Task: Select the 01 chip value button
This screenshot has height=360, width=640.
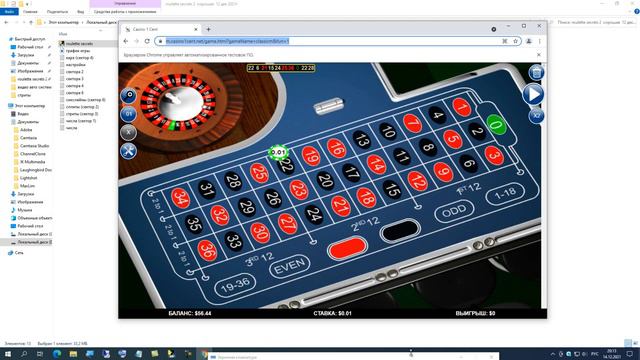Action: coord(129,114)
